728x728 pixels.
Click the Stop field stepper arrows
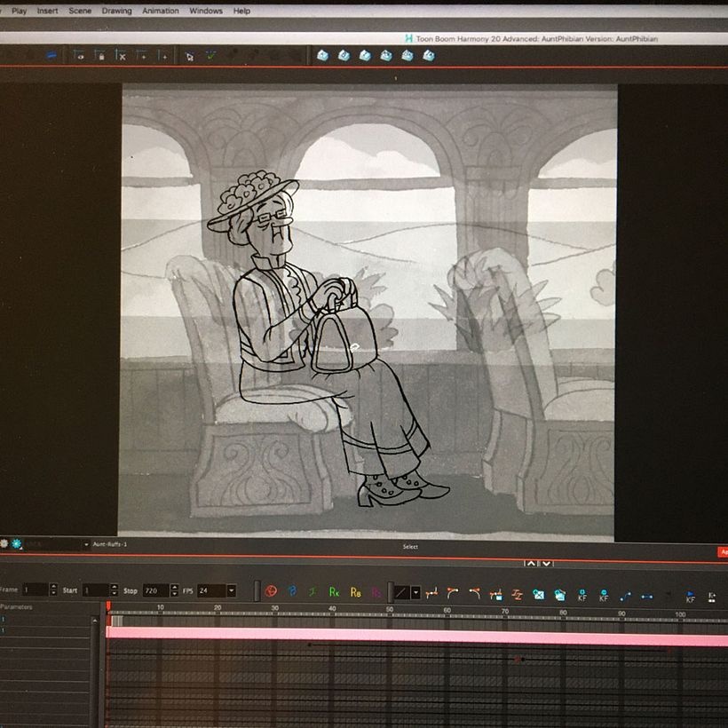pos(175,590)
